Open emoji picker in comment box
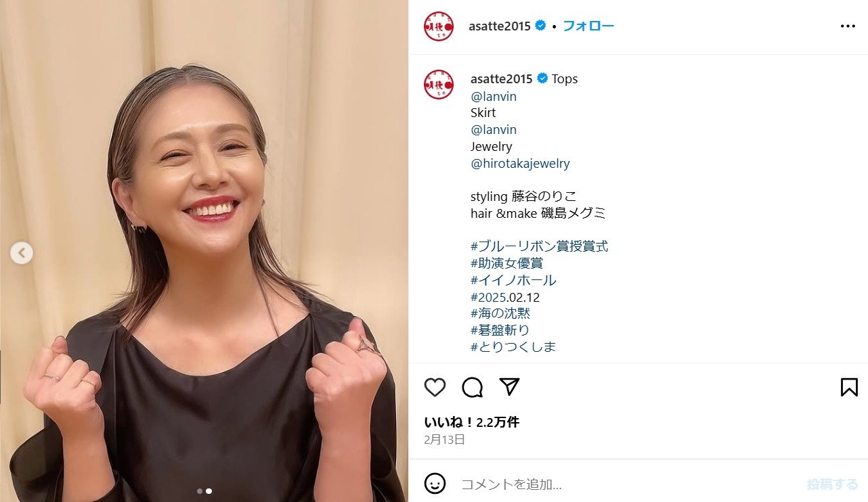 (435, 483)
